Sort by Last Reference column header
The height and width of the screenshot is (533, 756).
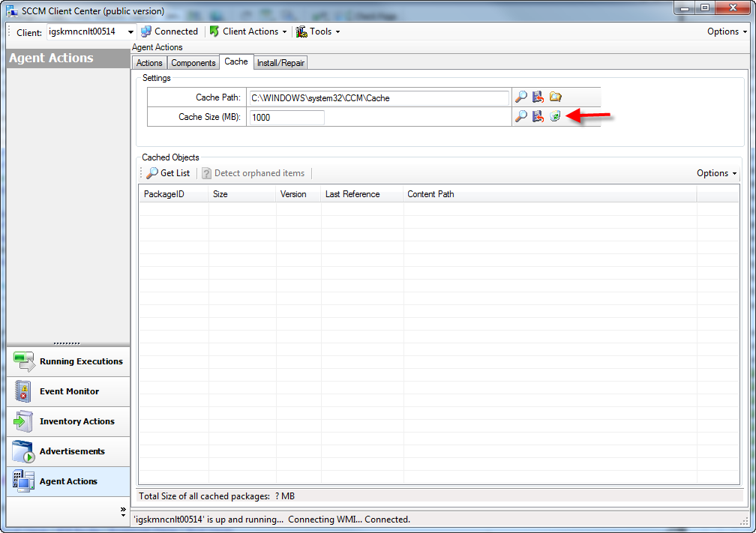pos(362,194)
